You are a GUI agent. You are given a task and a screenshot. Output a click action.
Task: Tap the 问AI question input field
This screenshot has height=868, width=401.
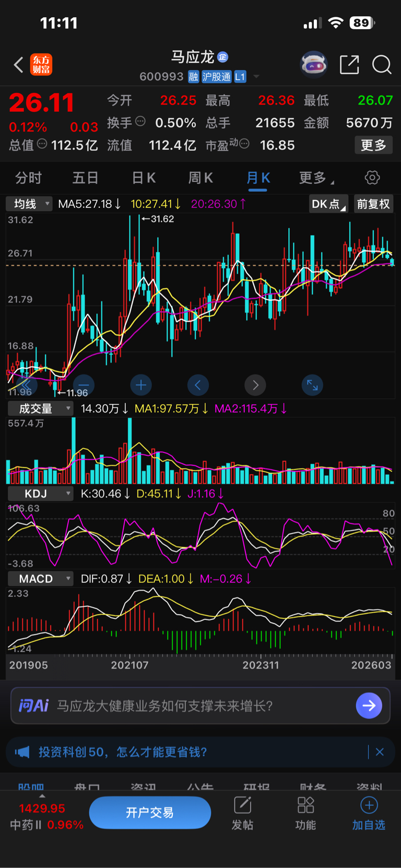coord(200,706)
